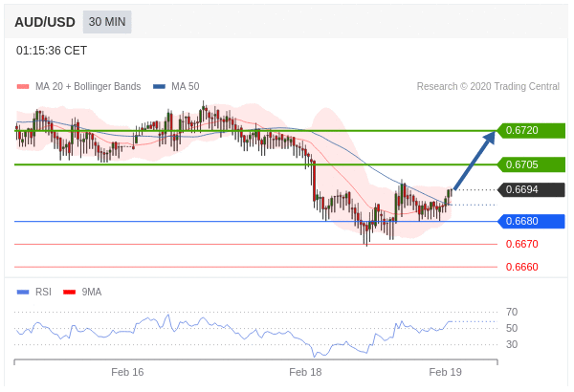This screenshot has width=574, height=392.
Task: Click the red 0.6670 support label
Action: coord(522,244)
